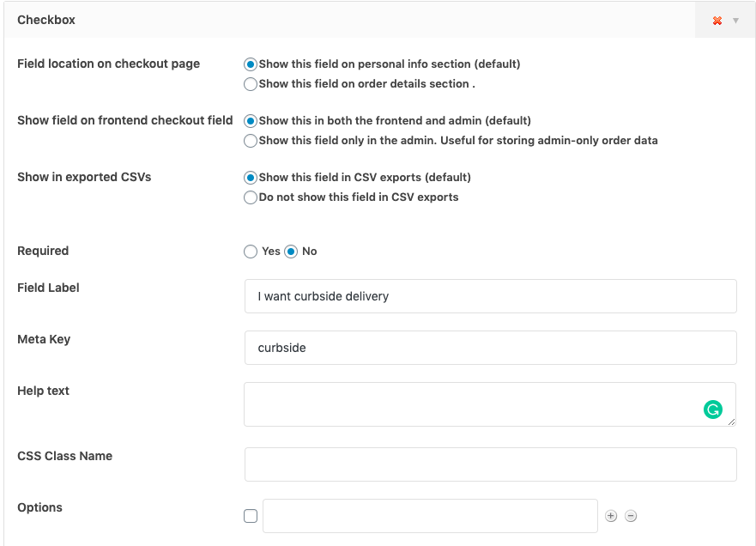Select 'Show this field on order details section'
Image resolution: width=756 pixels, height=546 pixels.
click(x=251, y=84)
